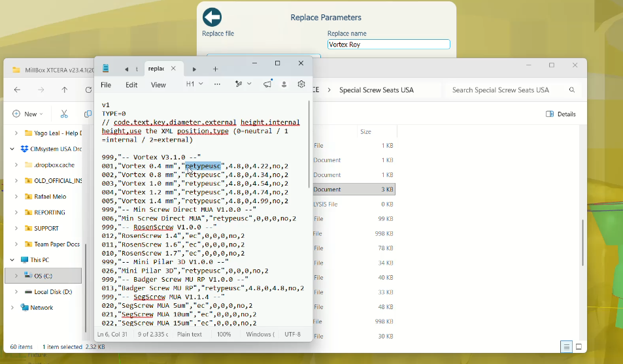Click Up arrow in File Explorer
Viewport: 623px width, 364px height.
point(64,90)
